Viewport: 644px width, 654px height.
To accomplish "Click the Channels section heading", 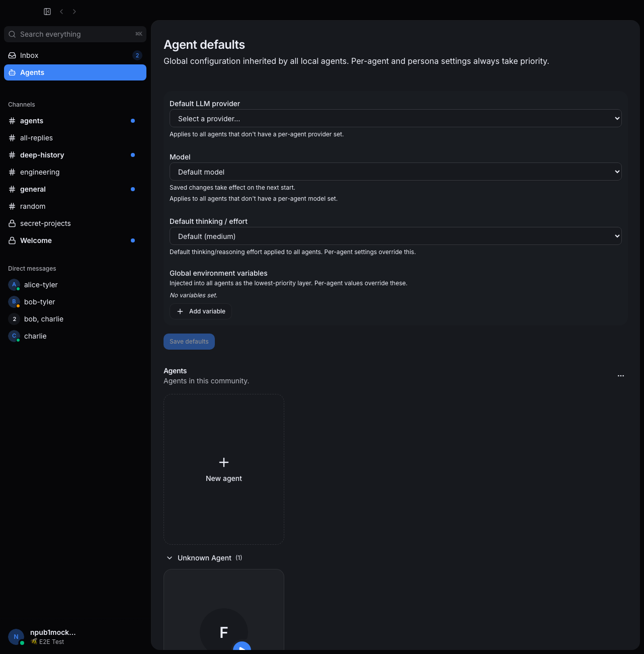I will tap(22, 105).
